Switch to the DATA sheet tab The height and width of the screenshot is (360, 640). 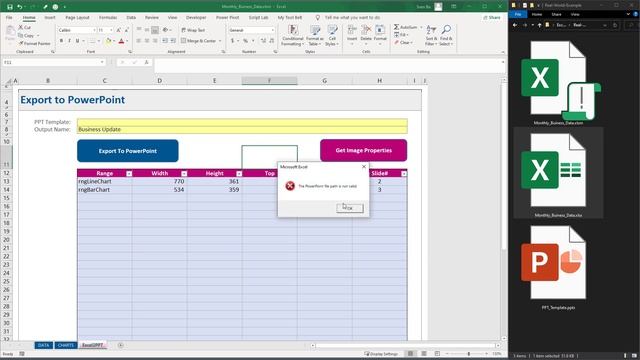(44, 345)
